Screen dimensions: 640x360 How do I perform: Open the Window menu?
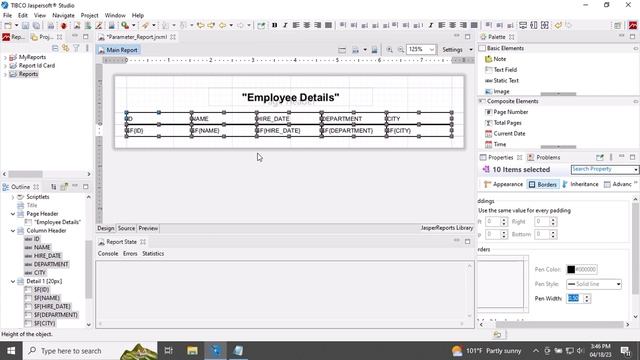115,15
